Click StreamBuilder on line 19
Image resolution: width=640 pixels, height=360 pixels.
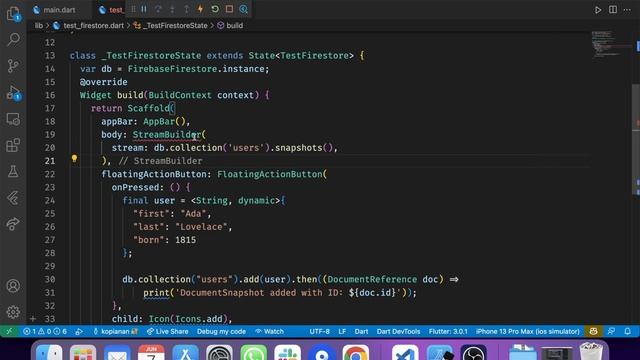tap(167, 134)
